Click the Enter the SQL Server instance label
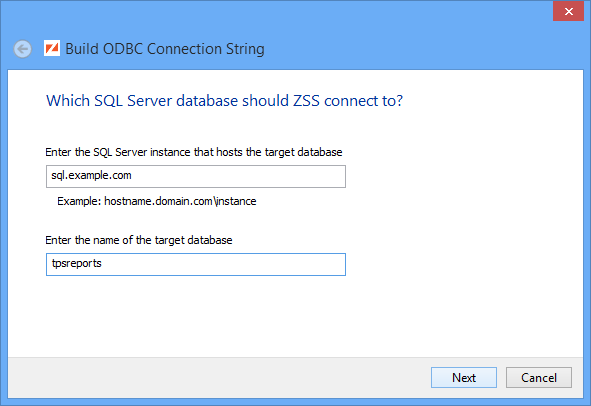The height and width of the screenshot is (406, 591). [194, 152]
